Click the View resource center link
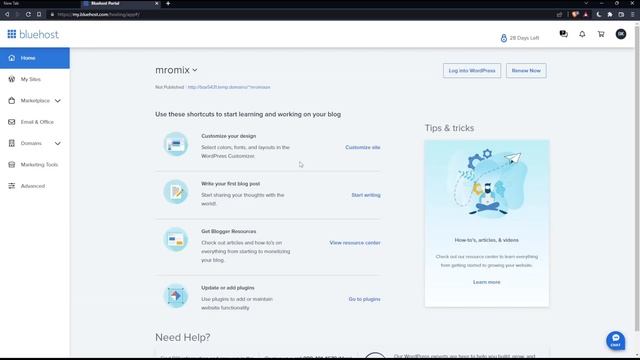Screen dimensions: 640x360 (x=355, y=243)
